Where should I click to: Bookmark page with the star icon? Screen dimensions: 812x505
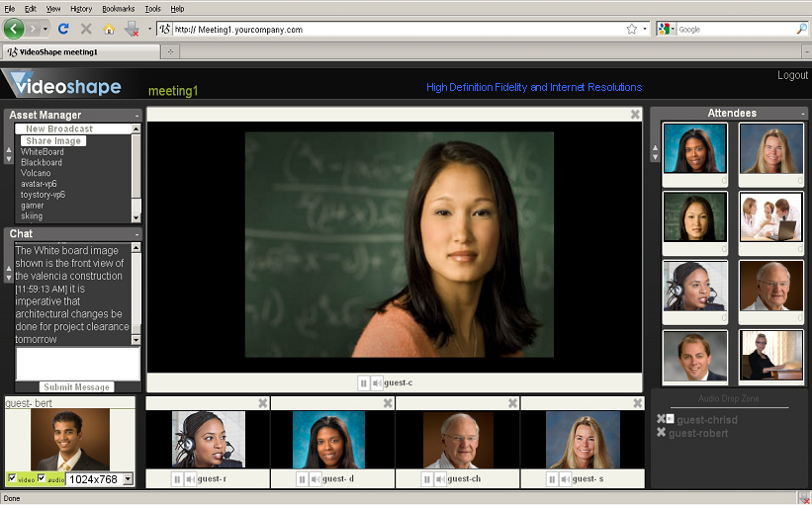pos(631,29)
